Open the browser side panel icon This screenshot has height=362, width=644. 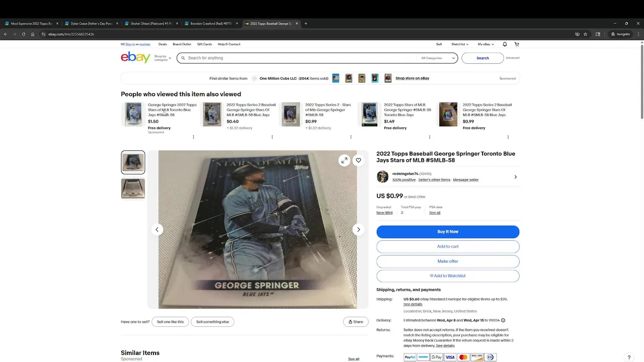coord(598,34)
